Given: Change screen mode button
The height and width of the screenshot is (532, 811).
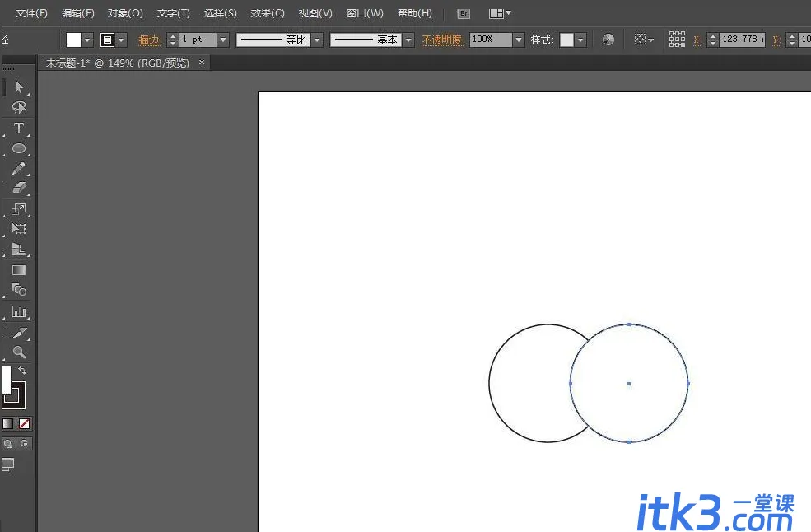Looking at the screenshot, I should click(8, 464).
